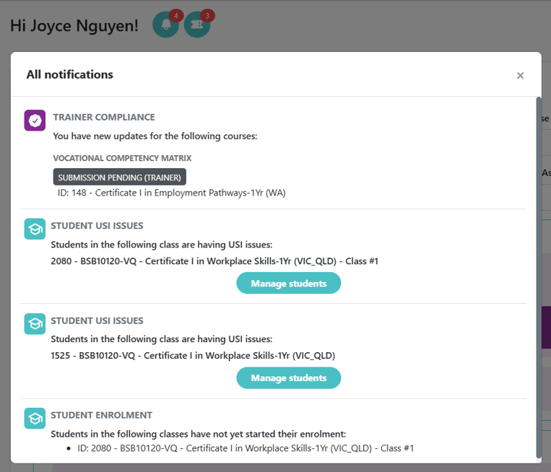Select the 2080 - BSB10120-VQ Class #1 text
Viewport: 551px width, 472px height.
(214, 261)
